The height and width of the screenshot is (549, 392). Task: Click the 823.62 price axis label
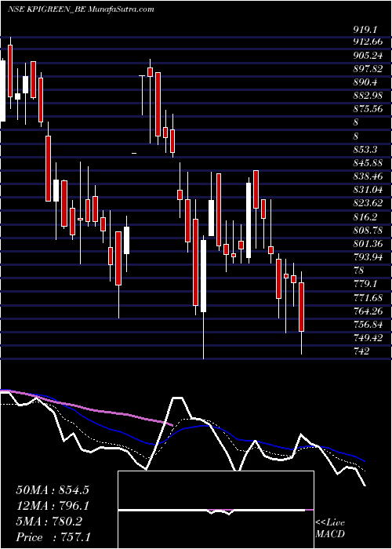click(368, 203)
